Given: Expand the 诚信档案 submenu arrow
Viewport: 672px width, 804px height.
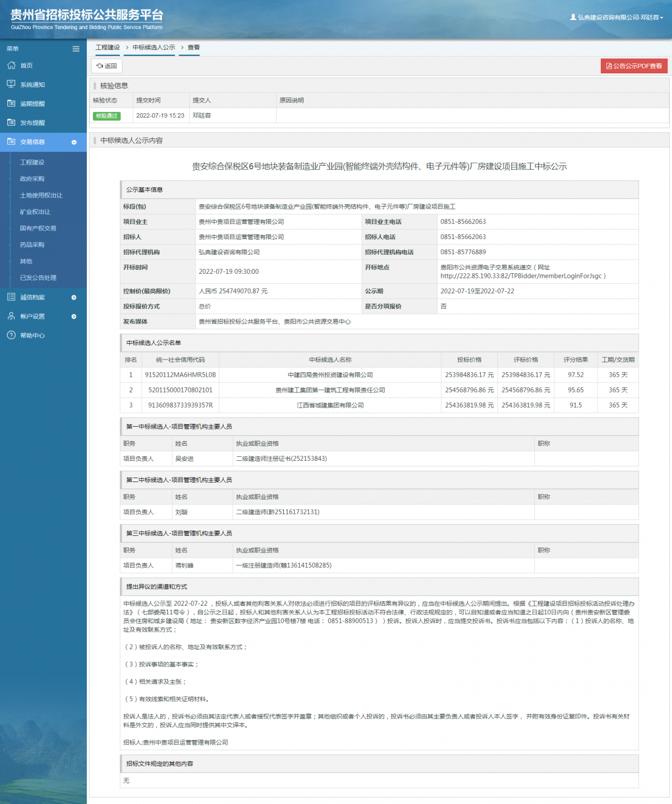Looking at the screenshot, I should point(74,297).
